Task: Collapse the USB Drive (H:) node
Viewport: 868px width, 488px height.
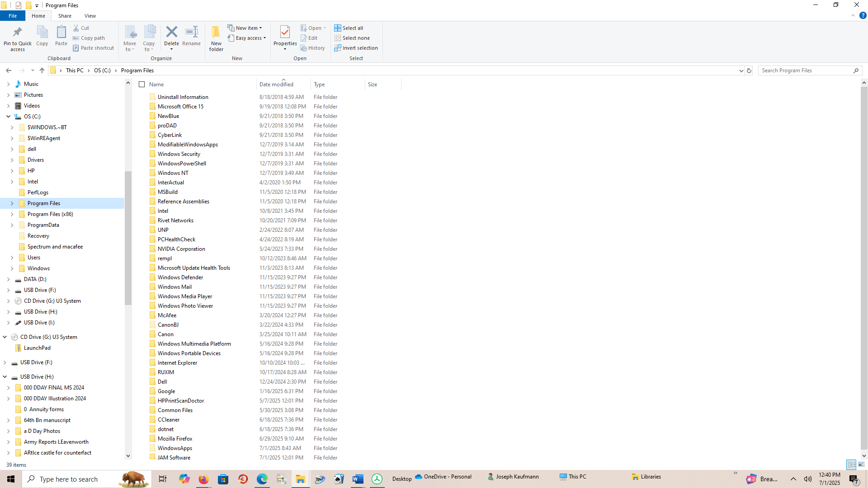Action: tap(5, 377)
